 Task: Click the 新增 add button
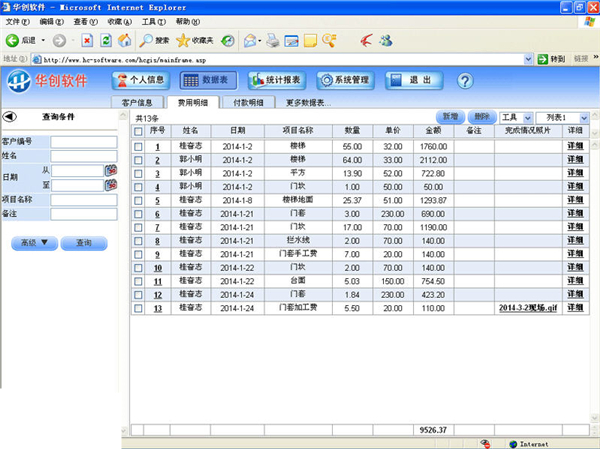451,117
